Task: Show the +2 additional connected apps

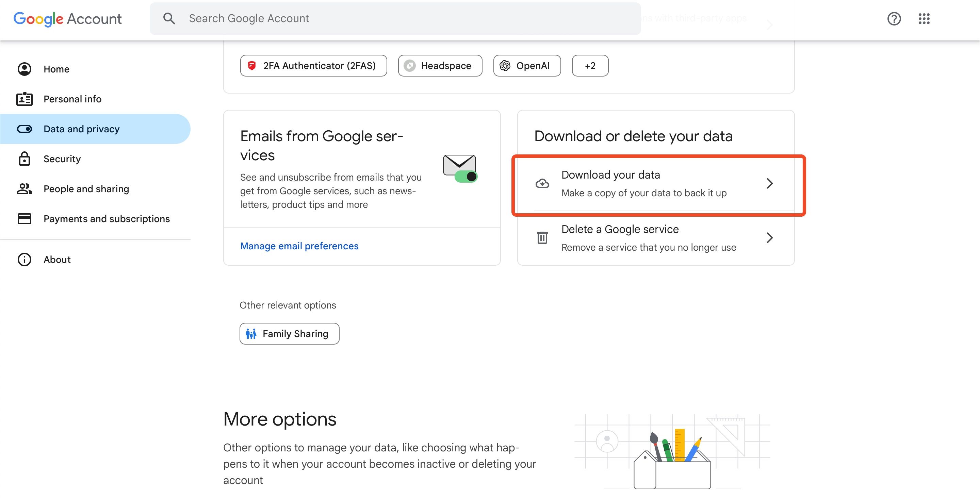Action: 590,65
